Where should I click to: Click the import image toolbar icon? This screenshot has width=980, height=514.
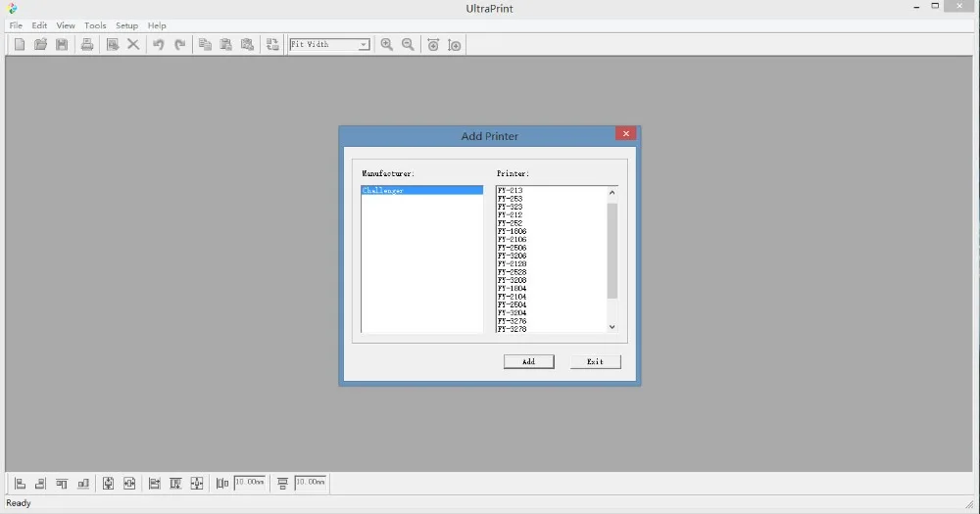pyautogui.click(x=113, y=44)
